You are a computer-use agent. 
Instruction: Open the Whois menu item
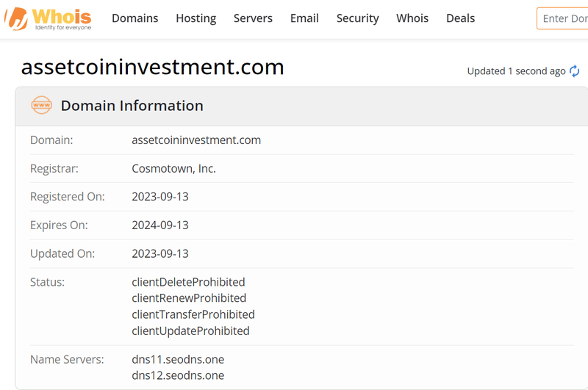(x=412, y=18)
